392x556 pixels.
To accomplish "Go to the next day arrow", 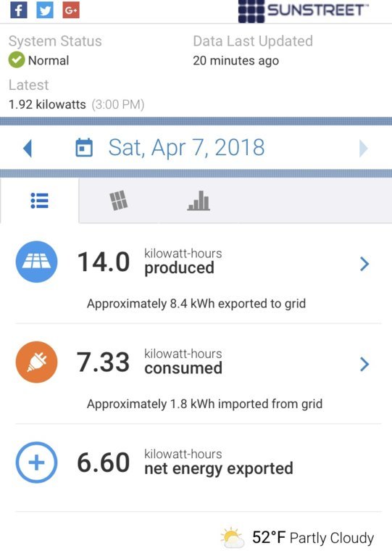I will [x=364, y=148].
